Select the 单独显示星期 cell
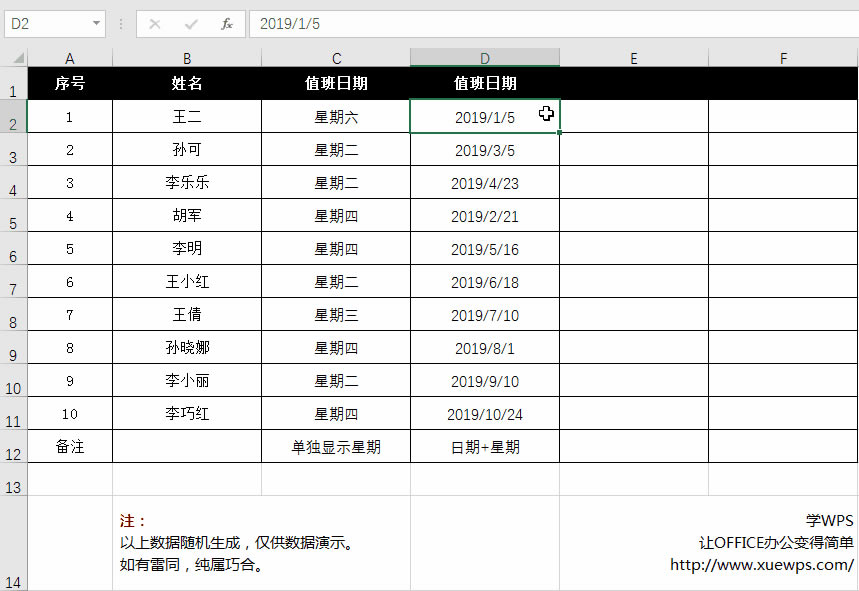Viewport: 859px width, 591px height. tap(336, 446)
